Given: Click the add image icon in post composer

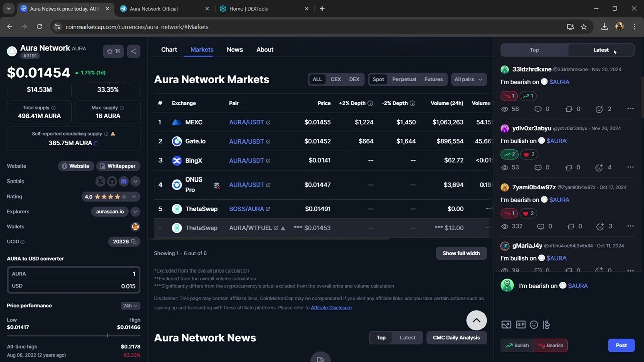Looking at the screenshot, I should (x=506, y=325).
